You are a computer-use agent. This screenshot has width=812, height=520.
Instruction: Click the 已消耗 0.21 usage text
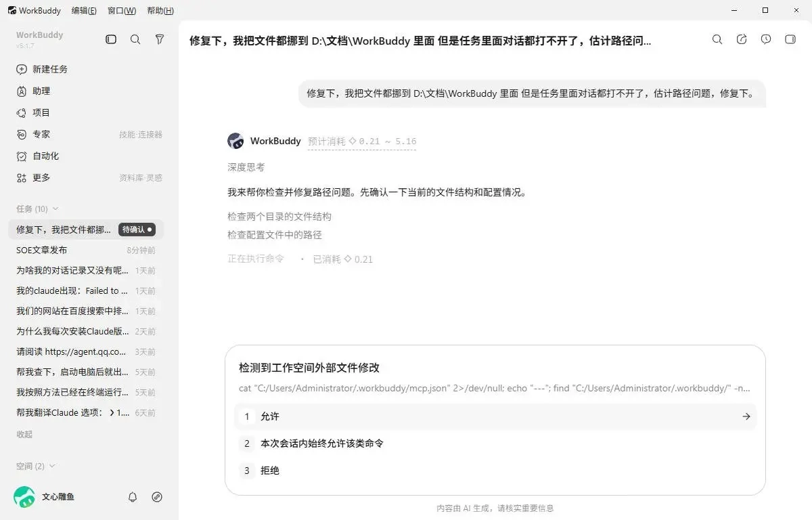[342, 259]
